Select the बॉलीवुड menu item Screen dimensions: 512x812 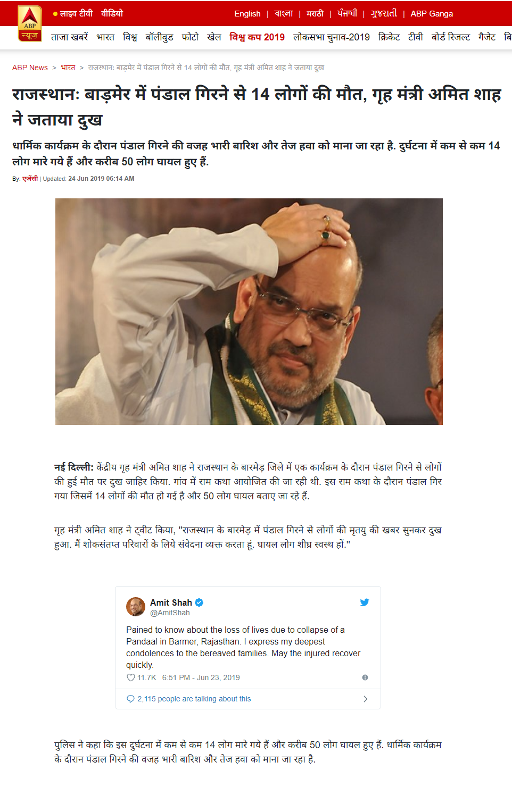coord(160,37)
